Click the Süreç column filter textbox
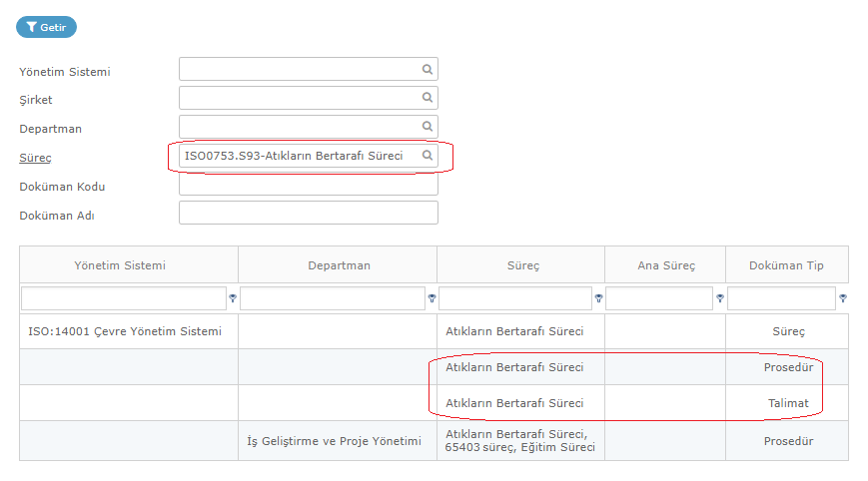868x481 pixels. point(515,298)
